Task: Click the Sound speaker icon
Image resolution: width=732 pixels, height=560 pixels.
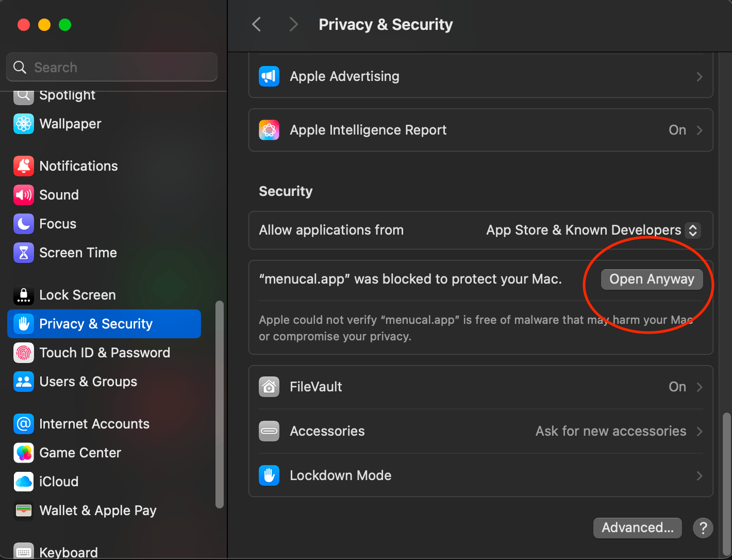Action: pyautogui.click(x=24, y=195)
